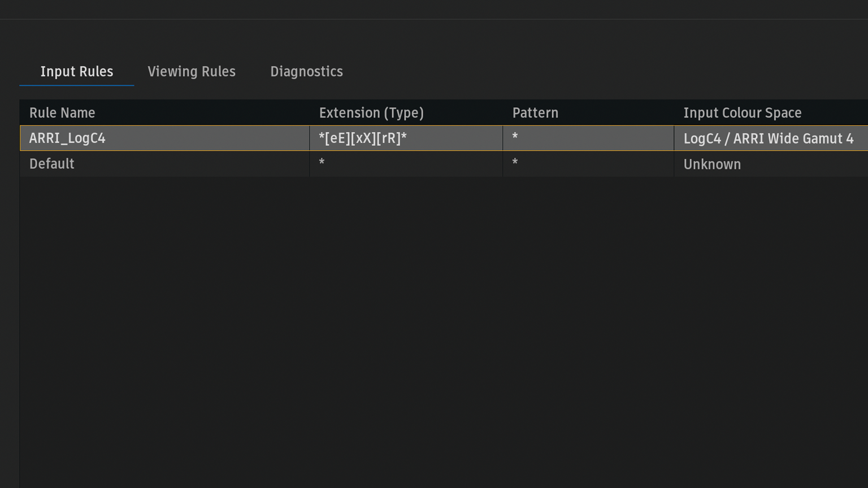Viewport: 868px width, 488px height.
Task: Open the Diagnostics tab
Action: coord(306,72)
